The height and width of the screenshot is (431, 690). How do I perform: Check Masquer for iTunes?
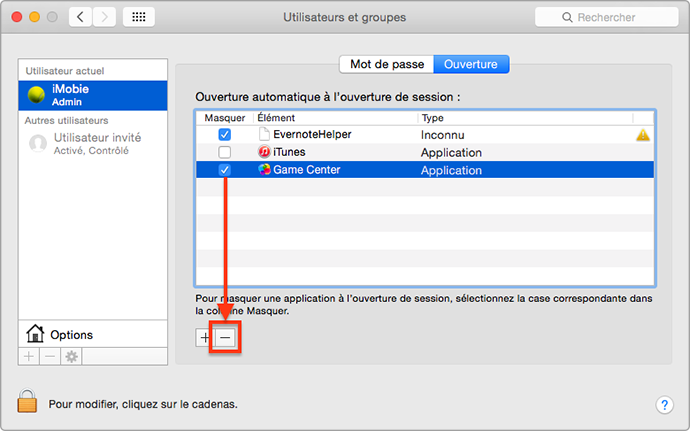[x=224, y=152]
